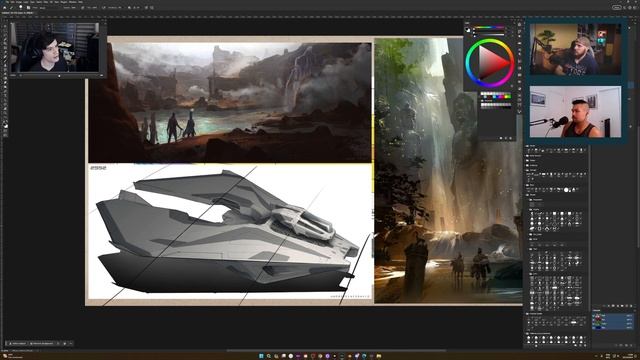Swap foreground and background colors
Screen dimensions: 640x360
pos(7,121)
